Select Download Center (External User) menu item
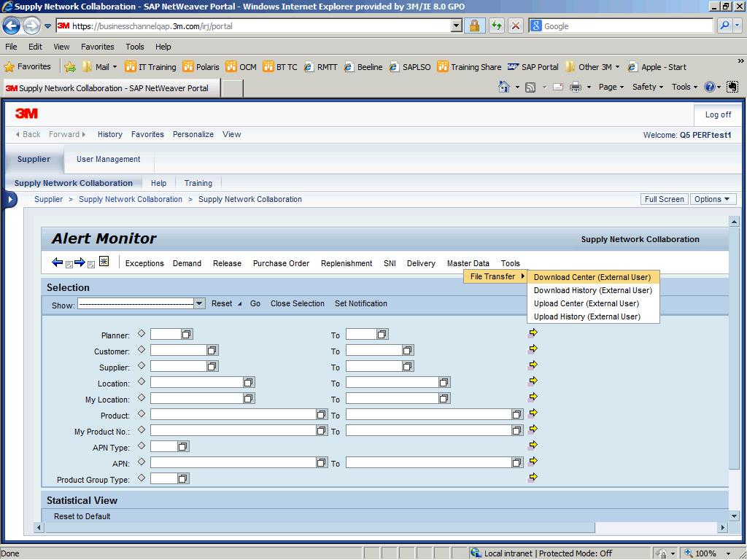747x560 pixels. pos(593,277)
